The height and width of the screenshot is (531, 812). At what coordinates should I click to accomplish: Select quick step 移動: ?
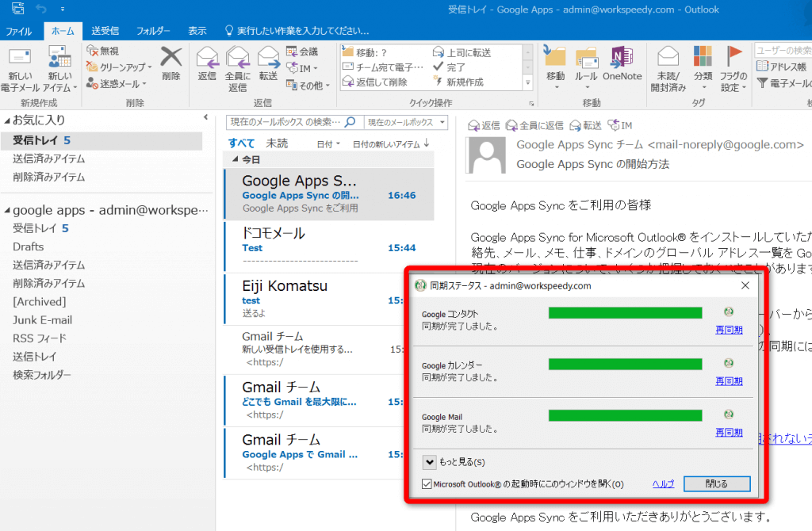[x=365, y=52]
